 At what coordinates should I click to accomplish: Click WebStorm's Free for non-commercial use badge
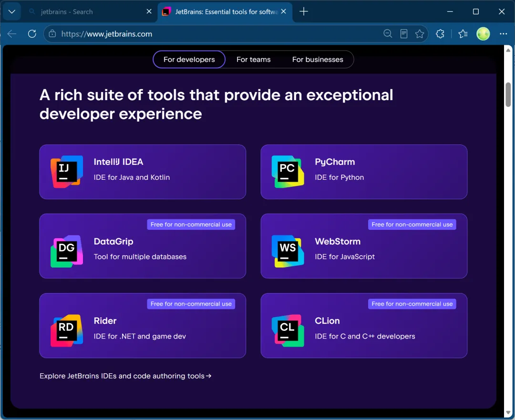click(x=412, y=225)
